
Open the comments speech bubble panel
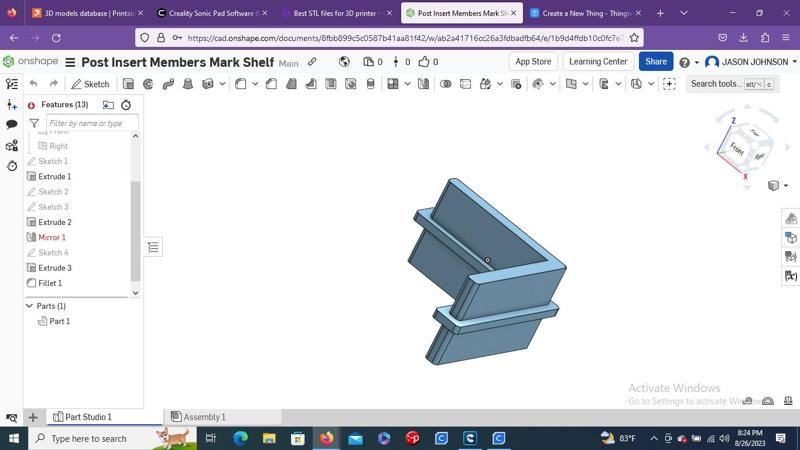tap(11, 125)
